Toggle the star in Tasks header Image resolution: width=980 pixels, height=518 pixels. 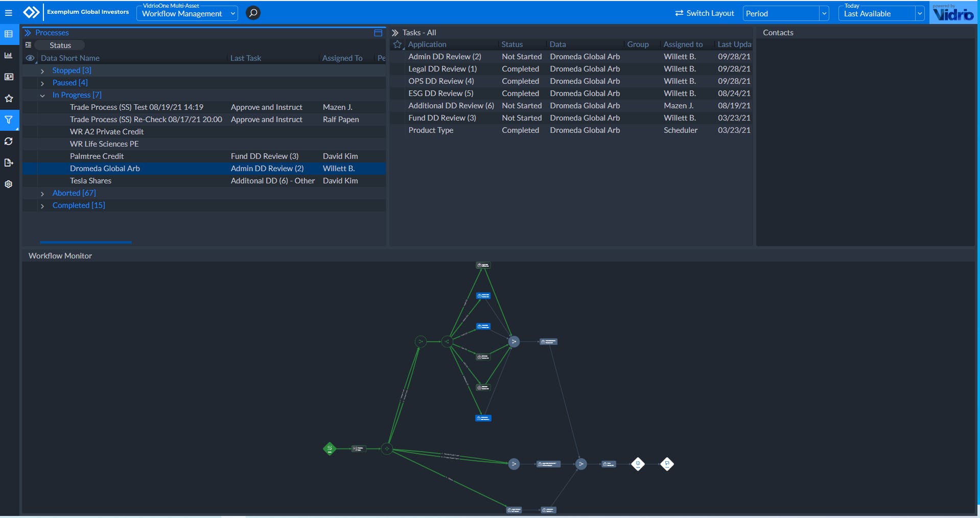pos(398,44)
